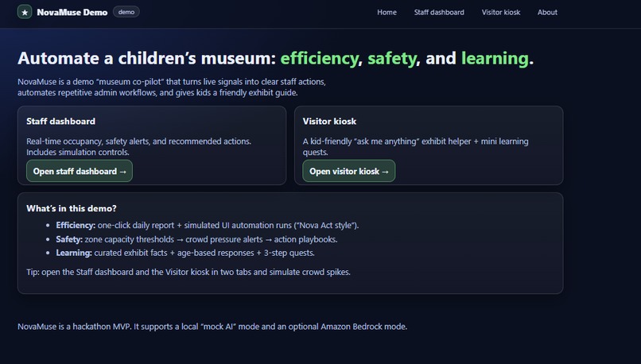Click the Open visitor kiosk button
Screen dimensions: 641x364
[x=348, y=171]
